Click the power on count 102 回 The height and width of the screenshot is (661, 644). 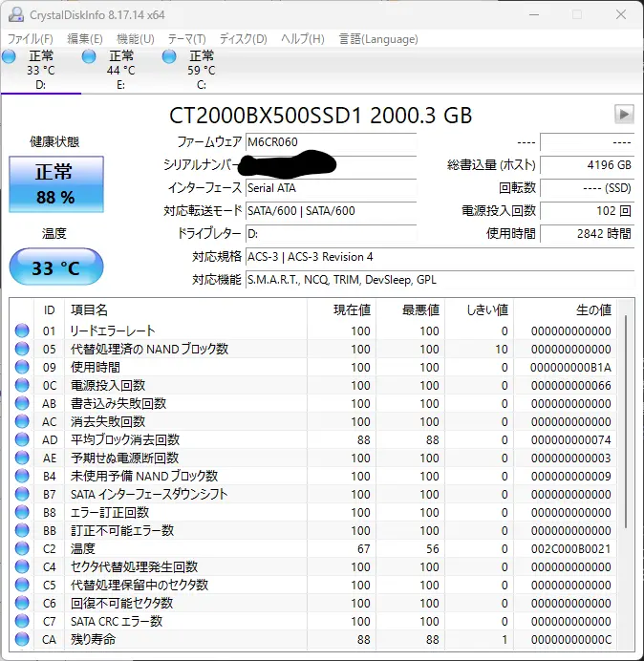pyautogui.click(x=587, y=211)
